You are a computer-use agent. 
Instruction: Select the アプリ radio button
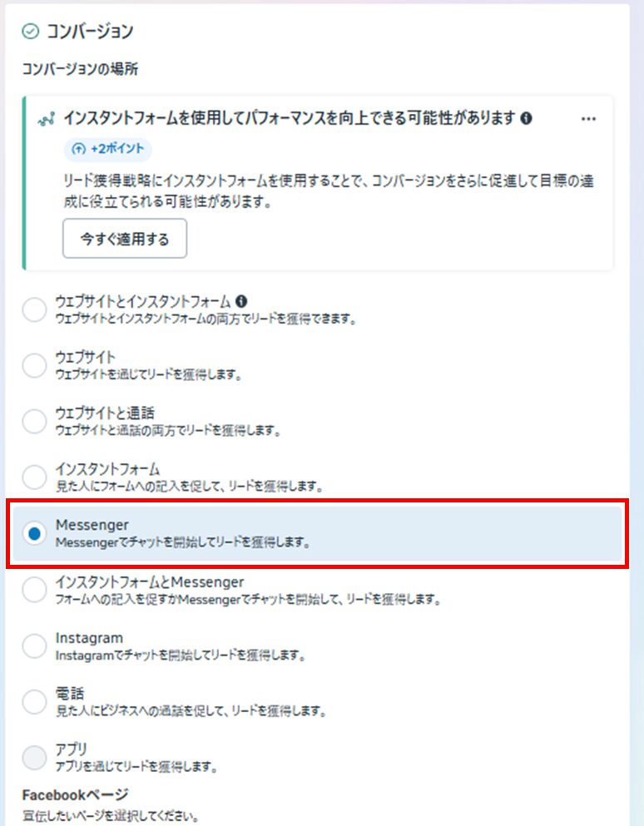point(34,757)
